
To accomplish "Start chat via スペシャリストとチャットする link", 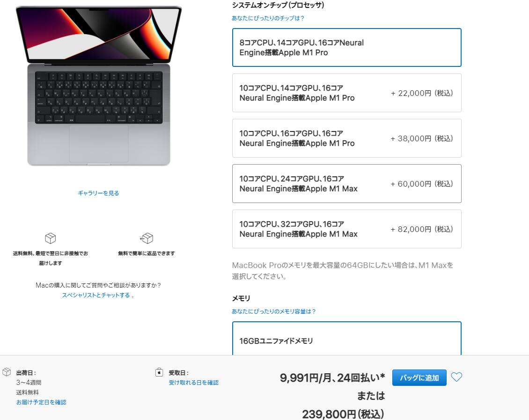I will point(96,295).
